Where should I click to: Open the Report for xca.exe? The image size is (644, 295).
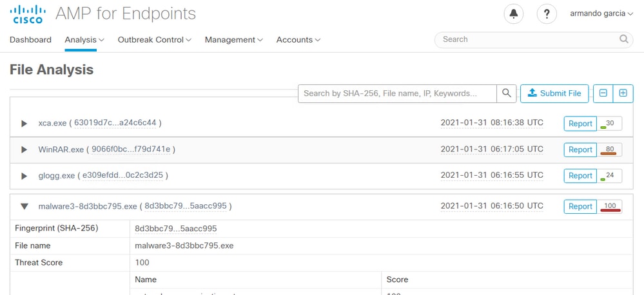click(580, 124)
